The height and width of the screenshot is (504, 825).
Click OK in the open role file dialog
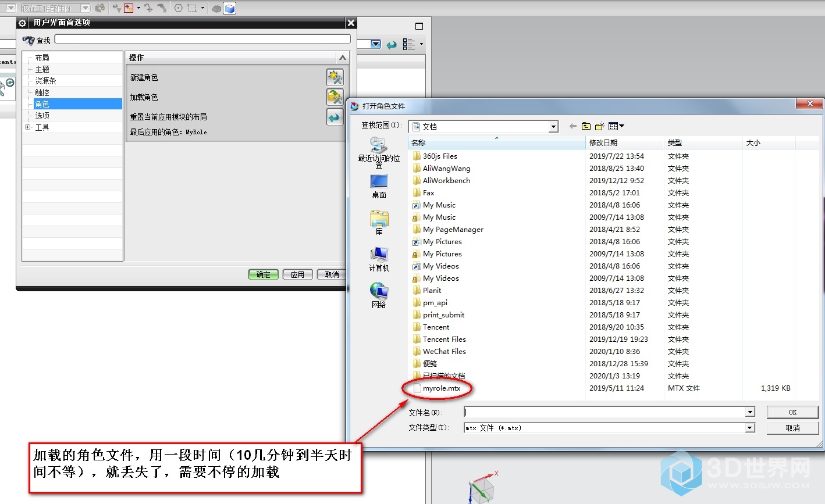[792, 412]
